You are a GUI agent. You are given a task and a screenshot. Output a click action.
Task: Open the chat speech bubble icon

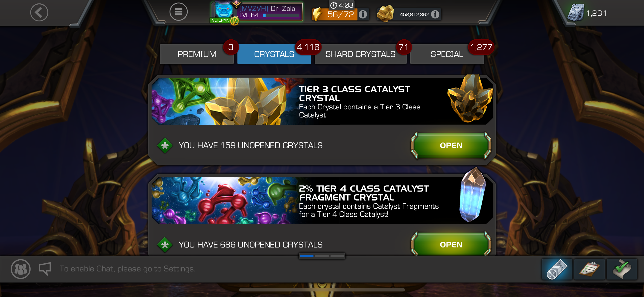tap(45, 268)
